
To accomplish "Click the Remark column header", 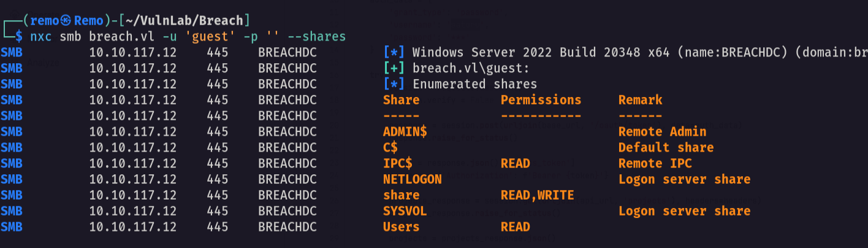I will (x=641, y=99).
